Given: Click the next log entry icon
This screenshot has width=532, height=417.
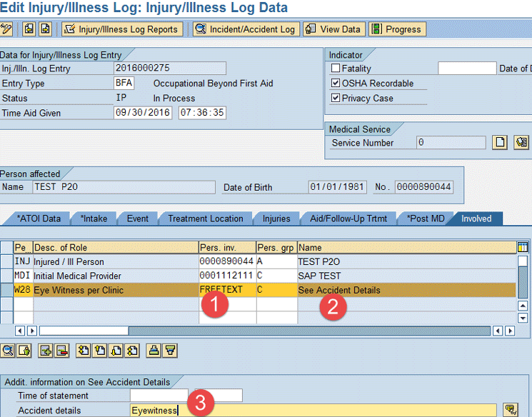Looking at the screenshot, I should pyautogui.click(x=45, y=29).
